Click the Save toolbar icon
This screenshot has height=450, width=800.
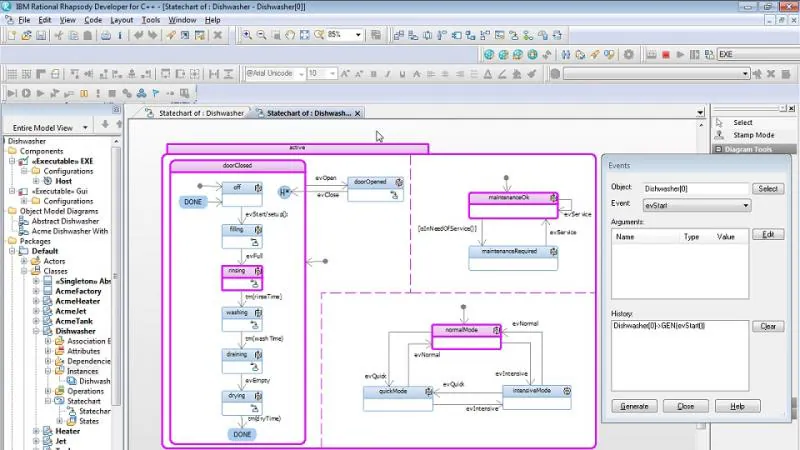(x=41, y=35)
